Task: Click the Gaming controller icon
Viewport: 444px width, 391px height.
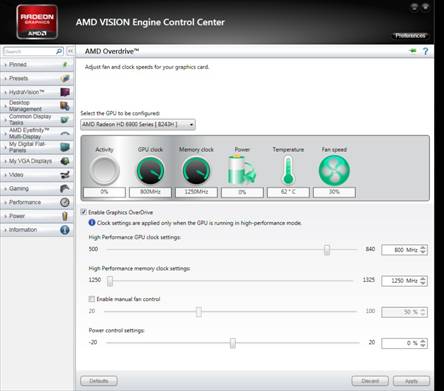Action: pyautogui.click(x=65, y=188)
